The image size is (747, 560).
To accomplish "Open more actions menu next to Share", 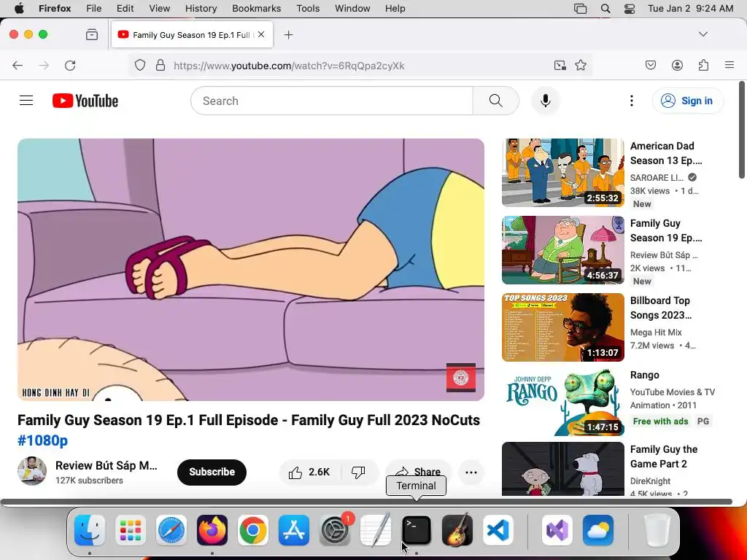I will click(x=471, y=472).
